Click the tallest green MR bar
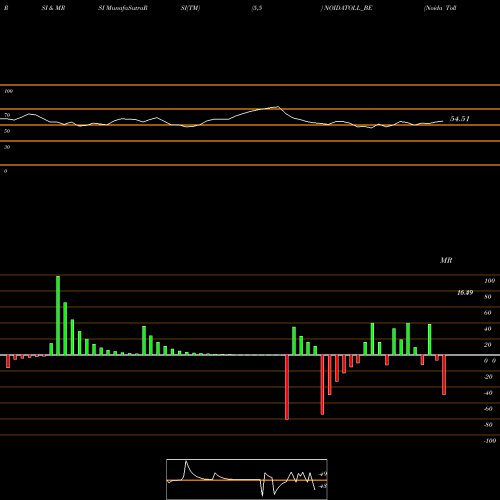Viewport: 500px width, 500px height. click(x=58, y=315)
